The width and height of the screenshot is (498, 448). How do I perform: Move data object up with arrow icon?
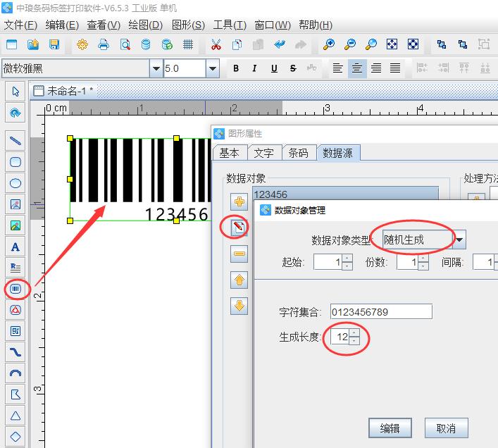239,280
